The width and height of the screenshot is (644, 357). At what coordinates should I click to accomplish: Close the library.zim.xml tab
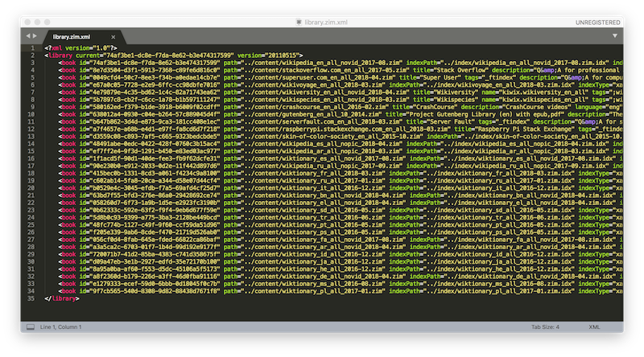(x=114, y=37)
